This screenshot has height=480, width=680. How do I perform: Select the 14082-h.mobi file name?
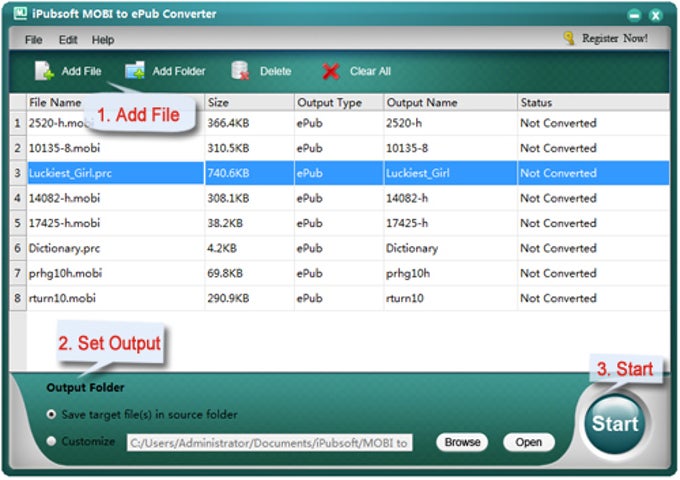click(64, 198)
